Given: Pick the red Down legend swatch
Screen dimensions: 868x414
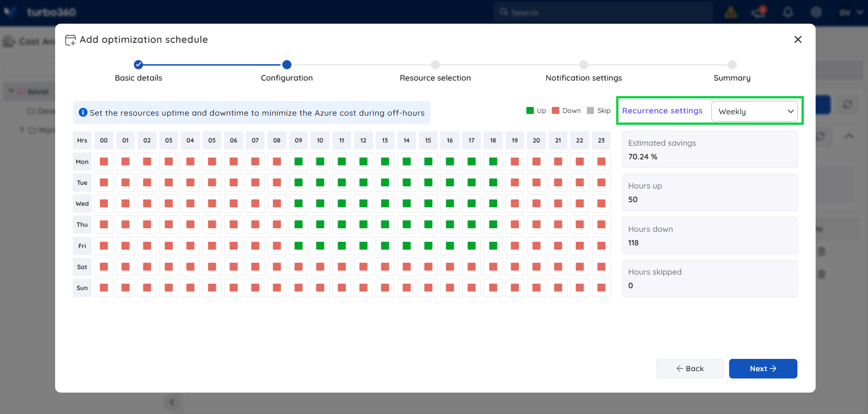Looking at the screenshot, I should coord(556,111).
